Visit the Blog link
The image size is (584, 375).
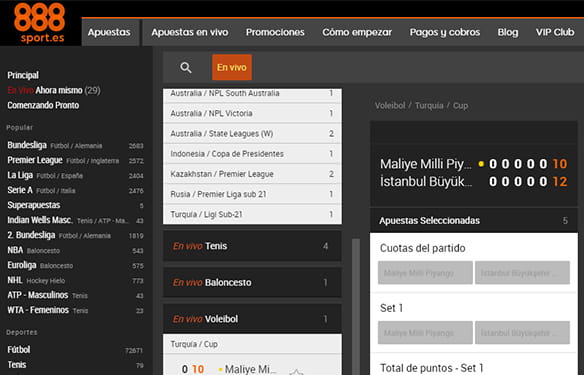click(508, 32)
